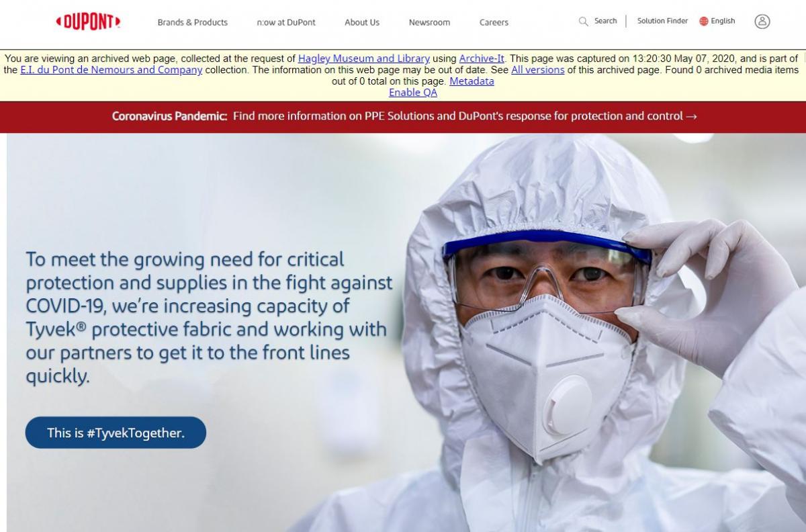Go to Newsroom section
Screen dimensions: 806x532
click(x=429, y=22)
